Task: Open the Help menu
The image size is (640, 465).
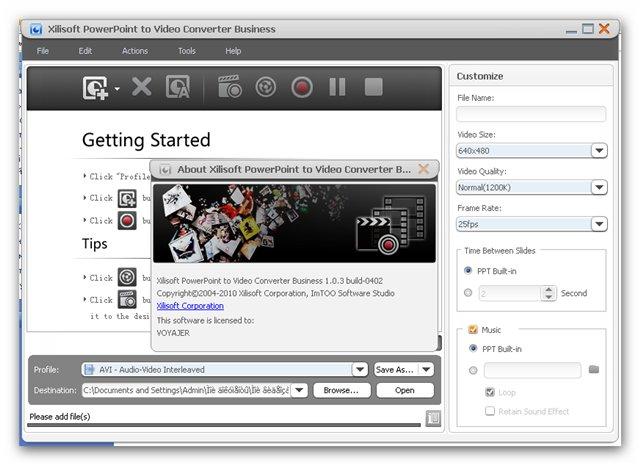Action: pos(233,51)
